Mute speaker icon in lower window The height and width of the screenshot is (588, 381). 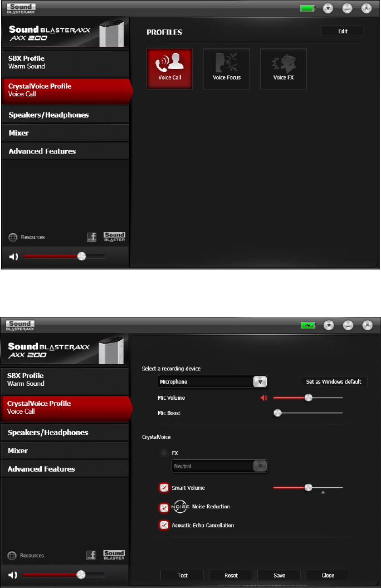(x=13, y=575)
